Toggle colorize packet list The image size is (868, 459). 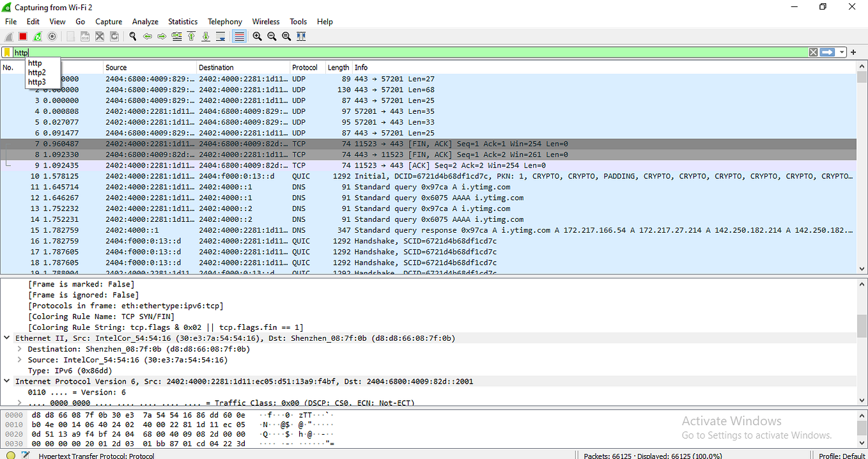tap(239, 36)
